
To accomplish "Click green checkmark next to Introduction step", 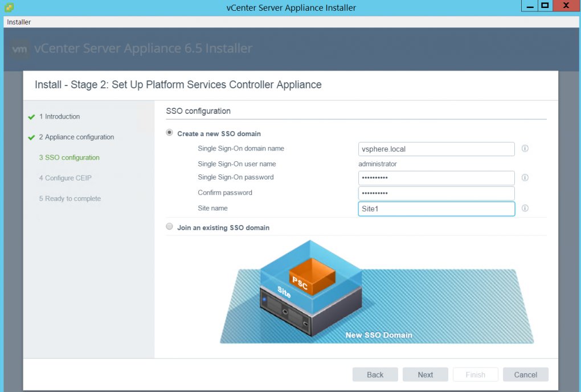I will click(31, 117).
